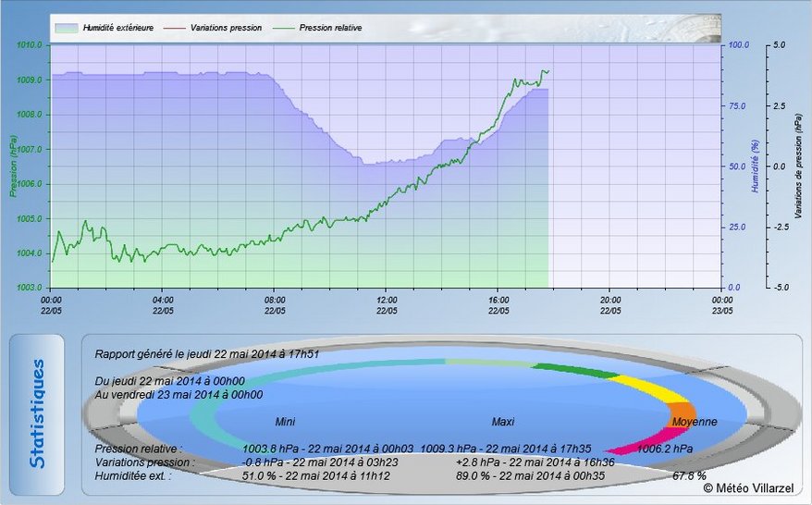Click the 50.0 humidity axis value
The height and width of the screenshot is (505, 812).
point(737,166)
